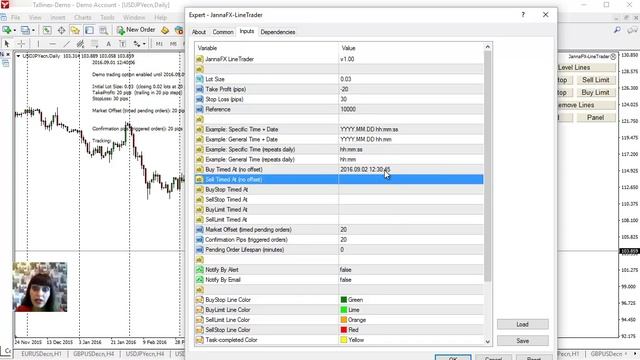Click the webcam video thumbnail
Viewport: 640px width, 360px height.
pyautogui.click(x=40, y=287)
